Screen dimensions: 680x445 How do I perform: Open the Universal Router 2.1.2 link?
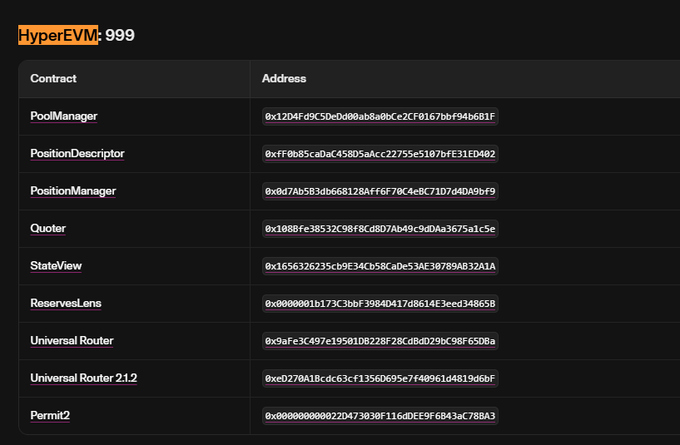[x=84, y=378]
